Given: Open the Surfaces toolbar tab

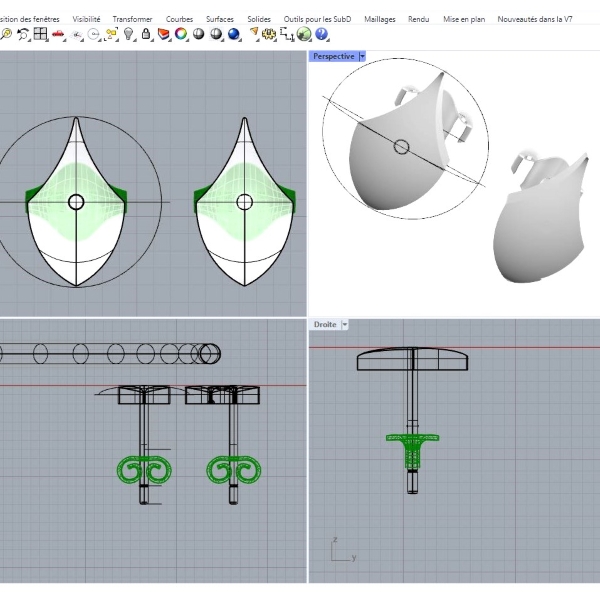Looking at the screenshot, I should coord(220,19).
